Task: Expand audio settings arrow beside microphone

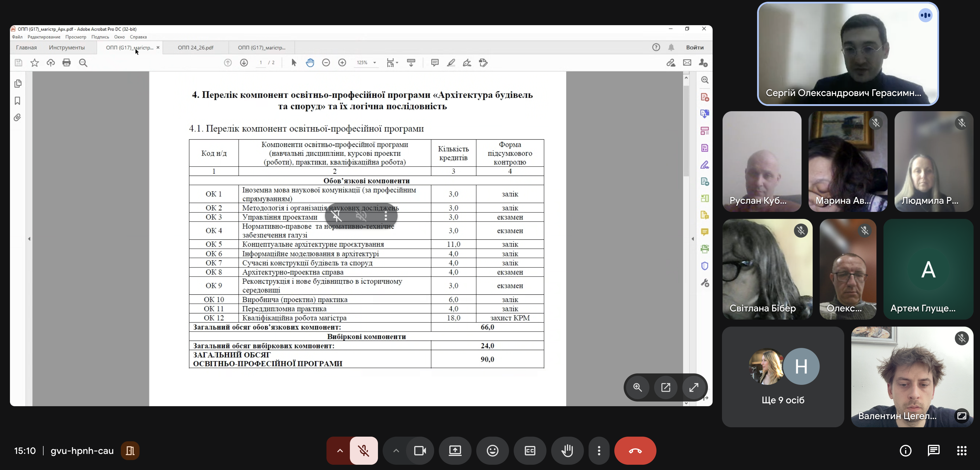Action: (340, 451)
